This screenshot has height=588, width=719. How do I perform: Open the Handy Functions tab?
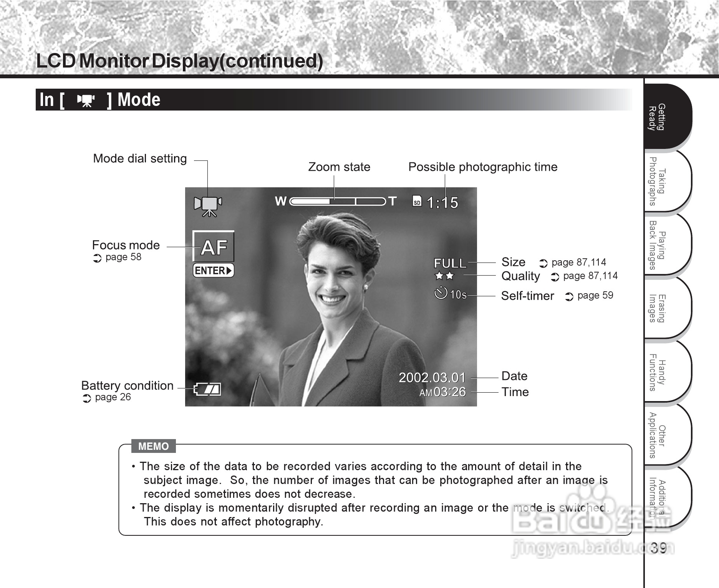(668, 372)
